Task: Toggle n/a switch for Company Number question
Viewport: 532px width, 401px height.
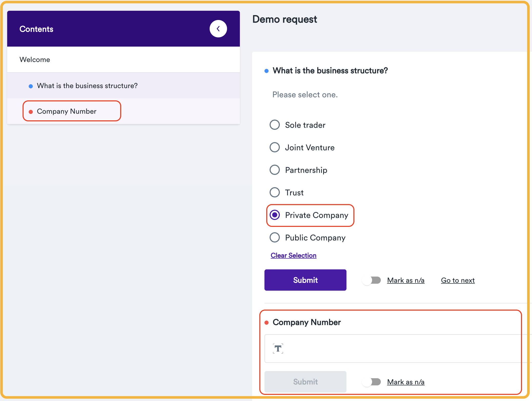Action: tap(372, 382)
